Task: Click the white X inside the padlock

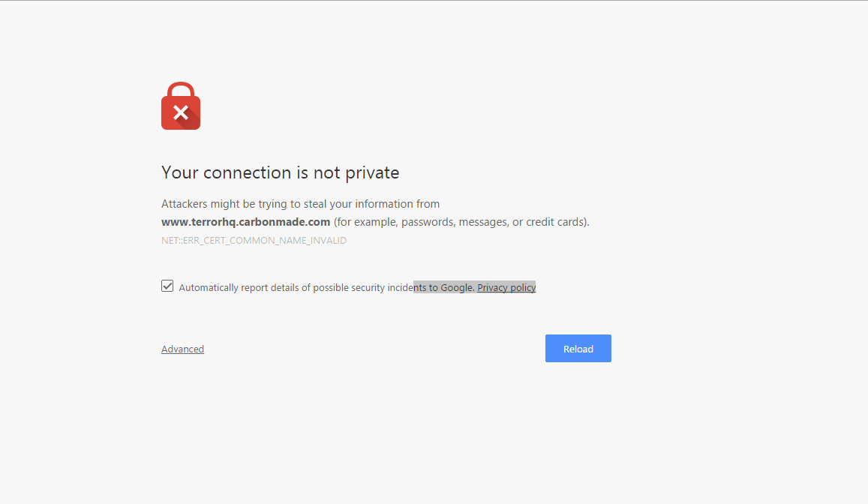Action: click(181, 113)
